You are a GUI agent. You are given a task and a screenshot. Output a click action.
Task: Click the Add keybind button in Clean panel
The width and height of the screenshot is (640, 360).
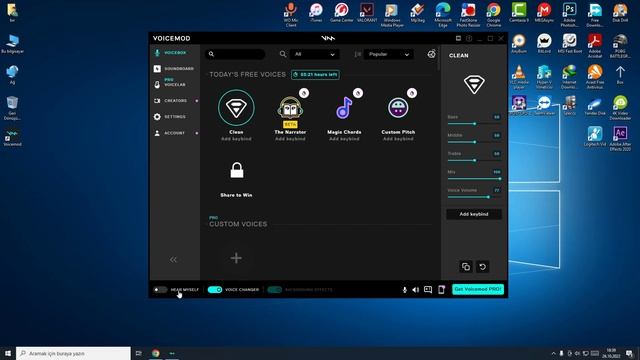pos(474,214)
